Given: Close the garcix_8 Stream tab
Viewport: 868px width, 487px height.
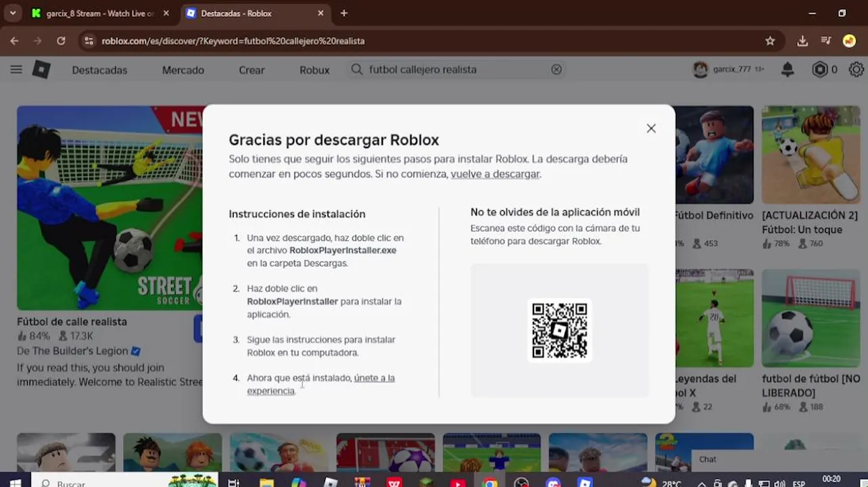Looking at the screenshot, I should [166, 14].
